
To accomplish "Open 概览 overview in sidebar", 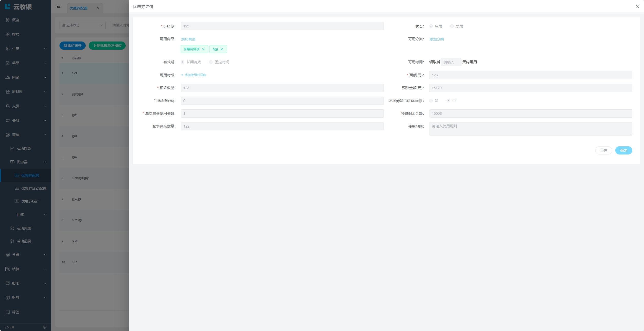I will point(15,20).
